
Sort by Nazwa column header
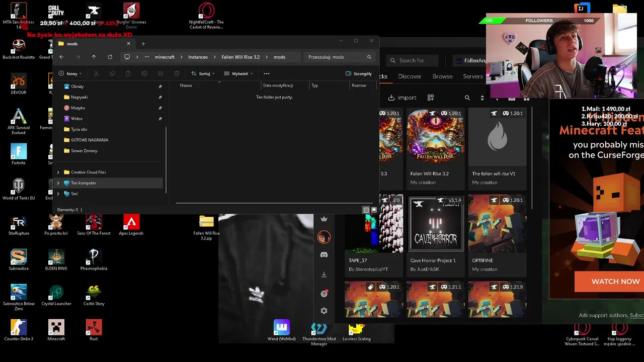point(186,85)
